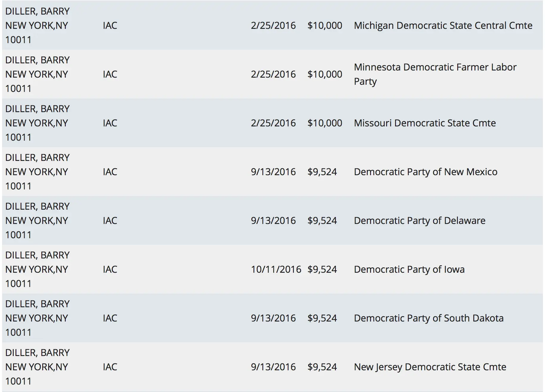Select Minnesota Democratic Farmer Labor Party entry
This screenshot has width=545, height=392.
[435, 74]
